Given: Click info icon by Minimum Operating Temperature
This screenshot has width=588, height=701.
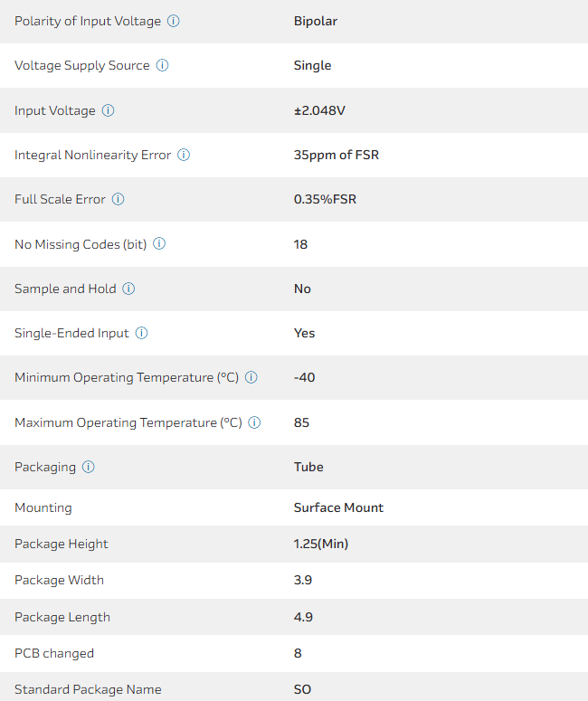Looking at the screenshot, I should point(251,377).
